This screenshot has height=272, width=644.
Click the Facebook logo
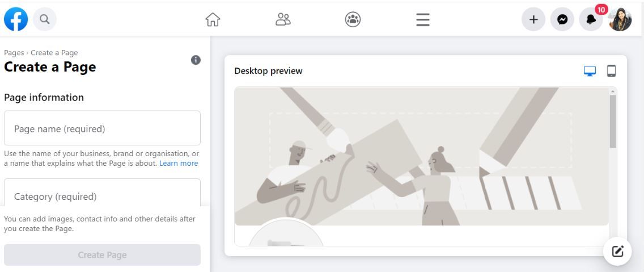15,20
